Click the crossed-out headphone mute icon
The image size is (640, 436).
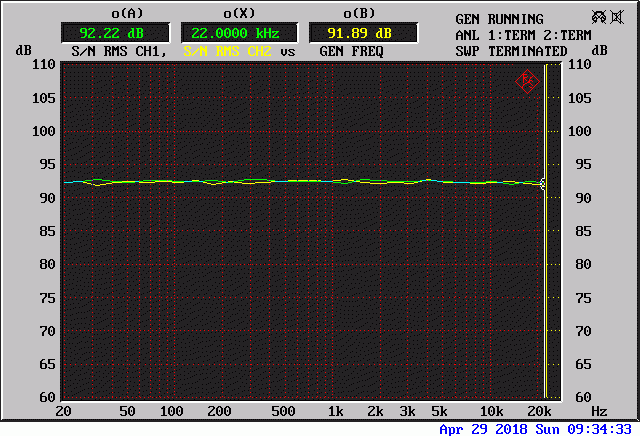[599, 17]
